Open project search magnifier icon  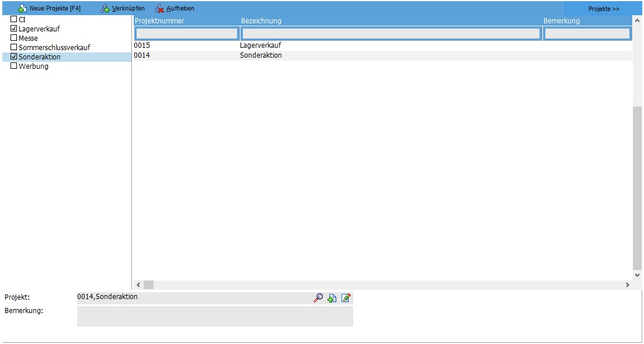318,298
